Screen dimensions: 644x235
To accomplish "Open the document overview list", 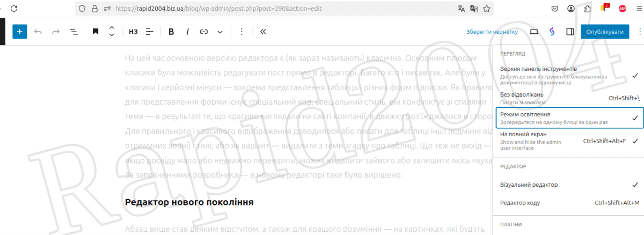I will [74, 32].
